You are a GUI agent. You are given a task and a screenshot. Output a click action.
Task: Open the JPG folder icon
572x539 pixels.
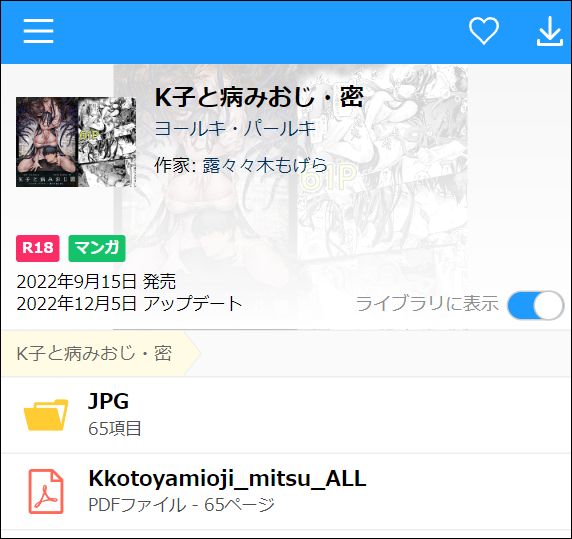[x=46, y=415]
